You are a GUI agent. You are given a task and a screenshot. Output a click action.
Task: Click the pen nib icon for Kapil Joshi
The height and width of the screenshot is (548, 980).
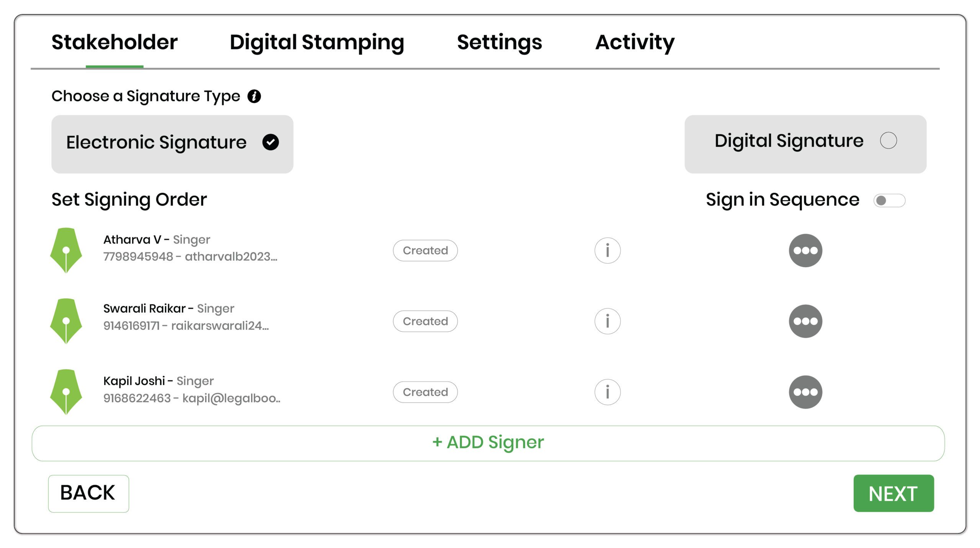[66, 391]
